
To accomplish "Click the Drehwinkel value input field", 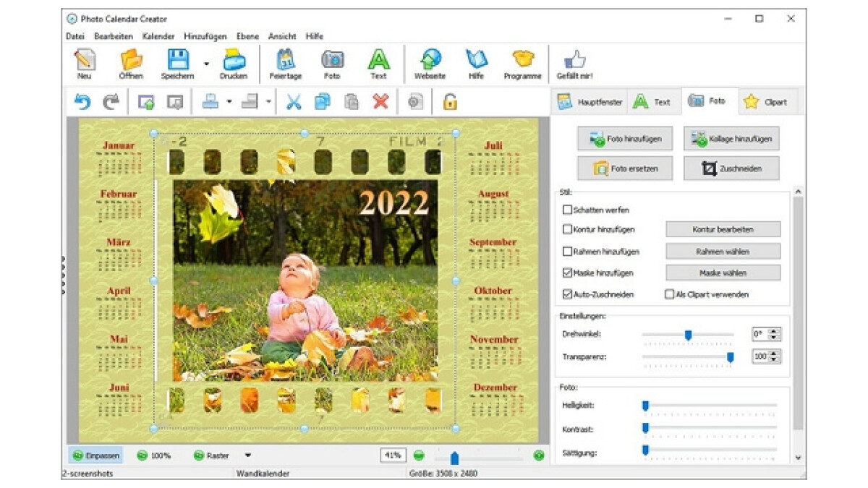I will click(759, 335).
